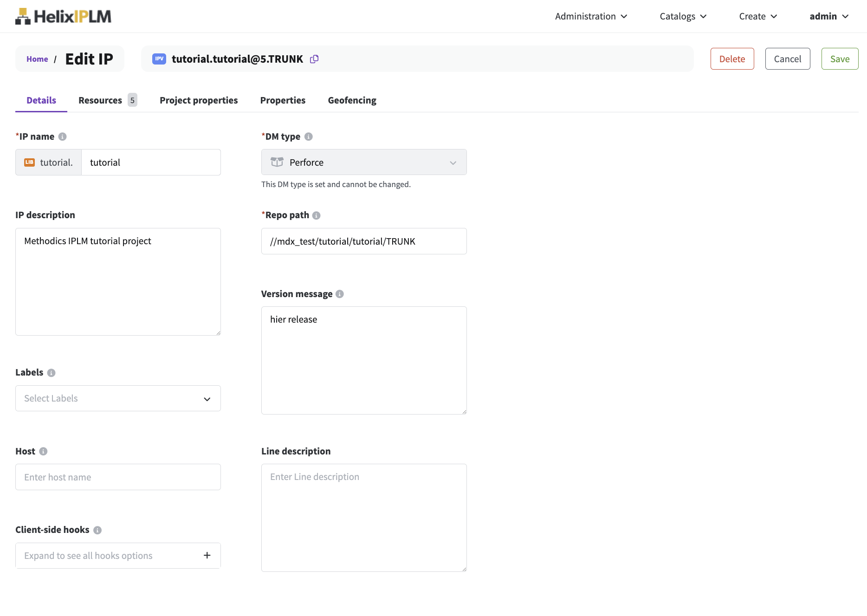867x616 pixels.
Task: Click the HelixIPLM logo
Action: coord(63,16)
